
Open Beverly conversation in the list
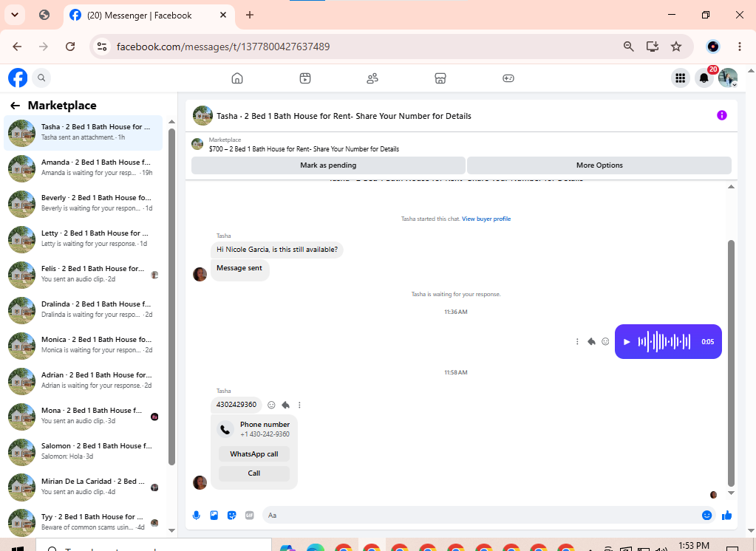[83, 203]
